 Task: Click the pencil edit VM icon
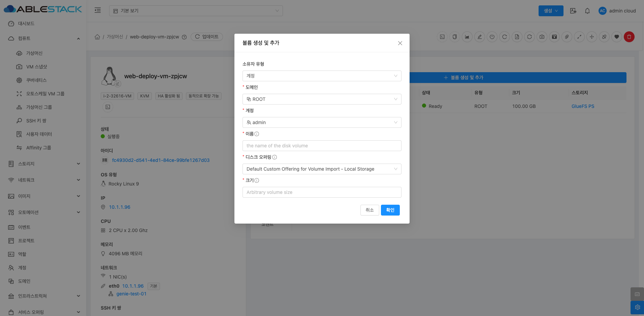(480, 37)
